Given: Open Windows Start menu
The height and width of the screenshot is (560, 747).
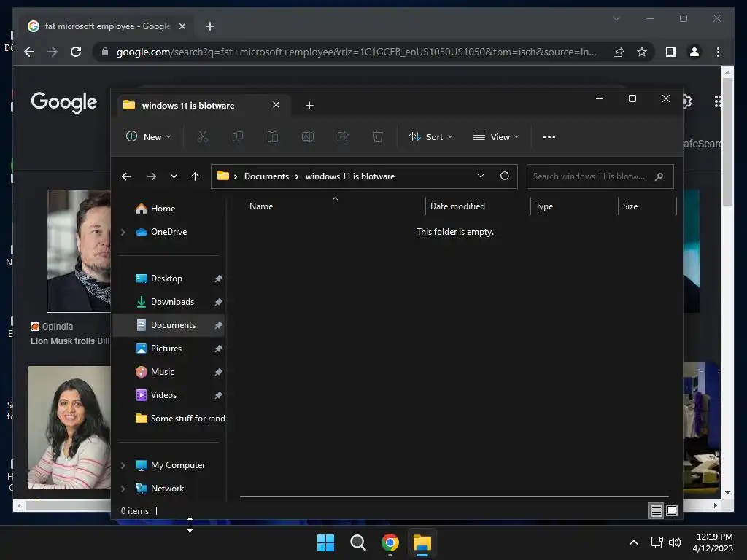Looking at the screenshot, I should click(x=326, y=542).
